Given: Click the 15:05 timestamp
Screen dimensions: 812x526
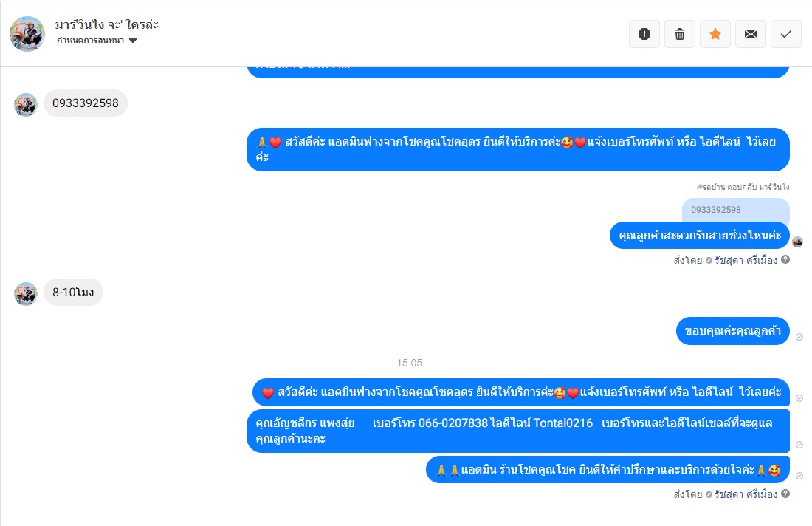Looking at the screenshot, I should coord(409,363).
